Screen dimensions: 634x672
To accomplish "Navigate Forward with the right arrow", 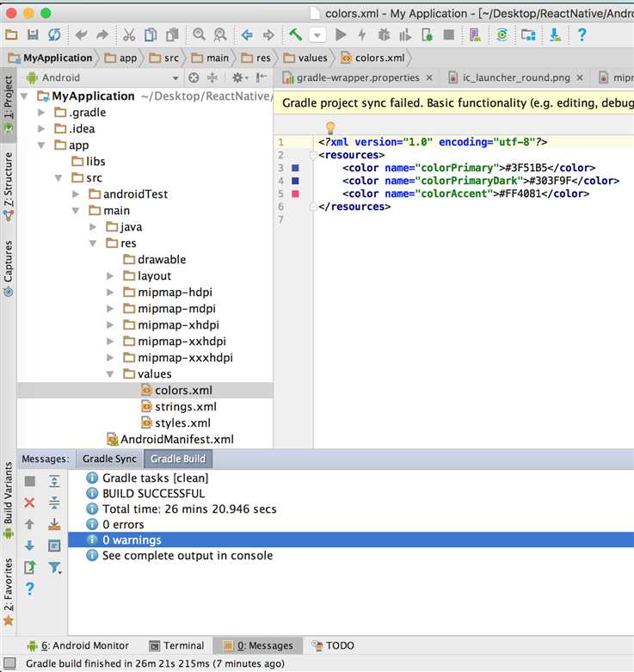I will [268, 34].
